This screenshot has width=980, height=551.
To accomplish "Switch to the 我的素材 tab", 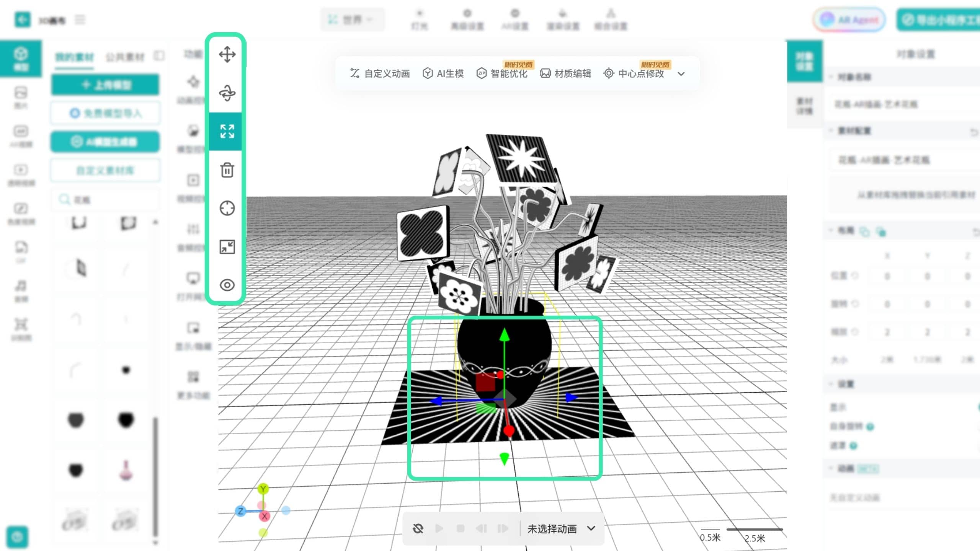I will (x=74, y=57).
